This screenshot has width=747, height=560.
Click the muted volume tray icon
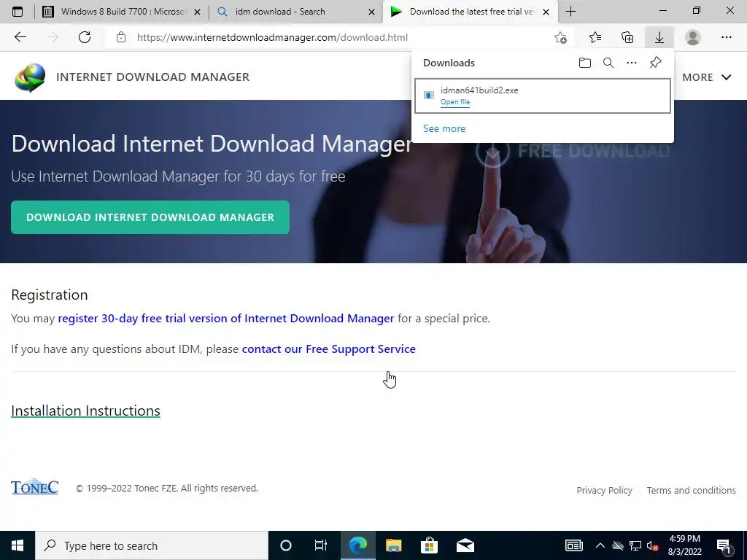pyautogui.click(x=653, y=545)
